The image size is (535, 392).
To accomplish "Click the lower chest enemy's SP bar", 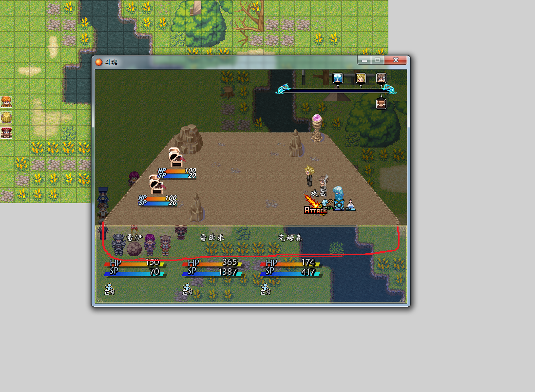I will (157, 203).
